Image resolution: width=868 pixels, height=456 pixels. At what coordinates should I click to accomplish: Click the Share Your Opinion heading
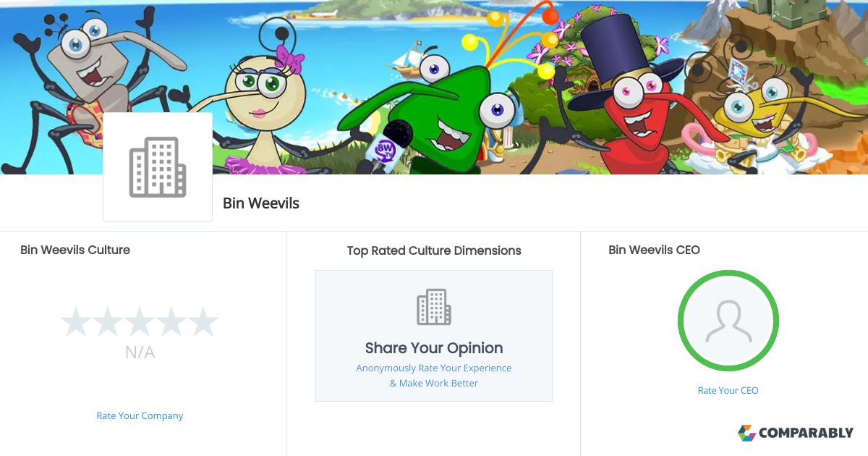[434, 348]
